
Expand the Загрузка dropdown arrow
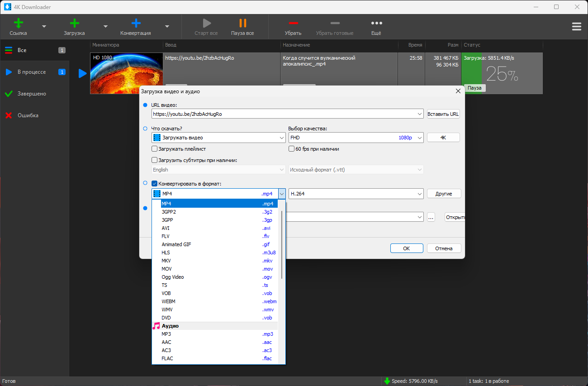click(x=105, y=27)
